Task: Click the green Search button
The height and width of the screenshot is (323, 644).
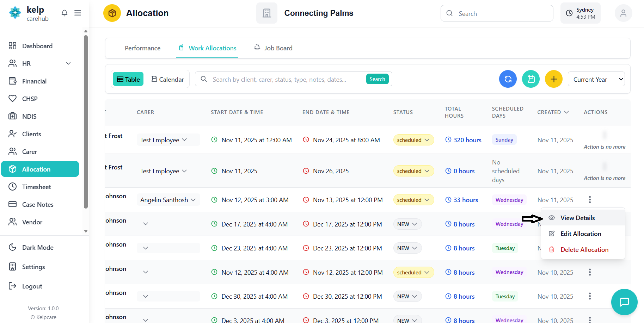Action: coord(377,79)
